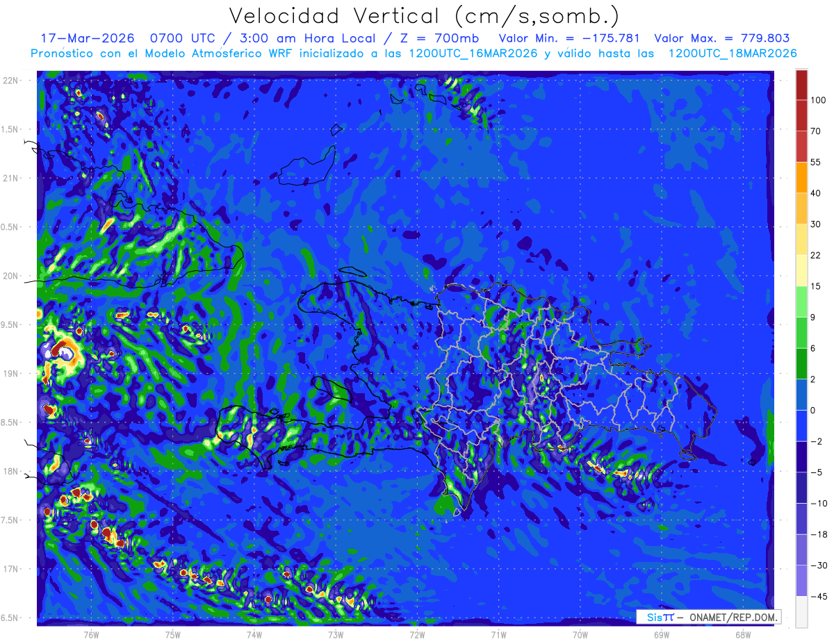
Task: Click the 'Valor Max. = 779.803' text
Action: click(x=722, y=38)
